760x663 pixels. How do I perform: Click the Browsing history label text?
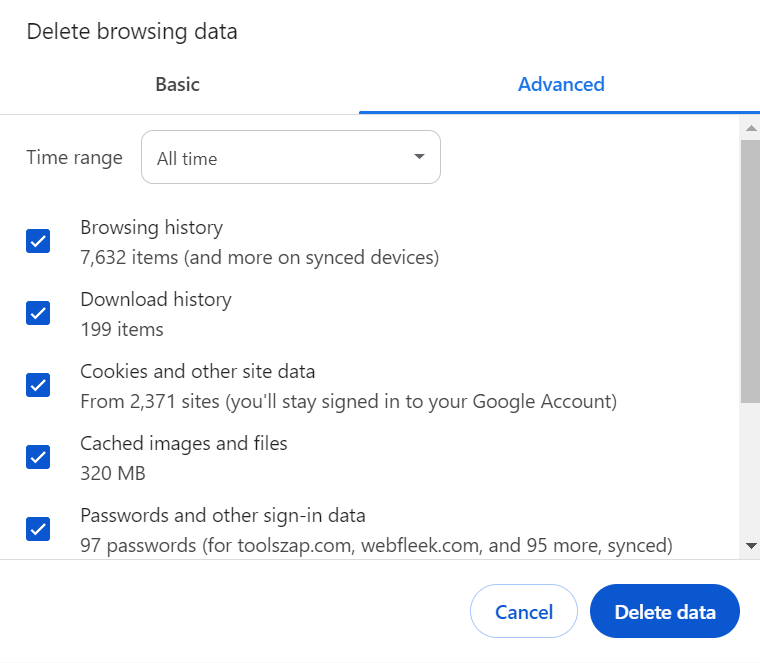(x=151, y=228)
